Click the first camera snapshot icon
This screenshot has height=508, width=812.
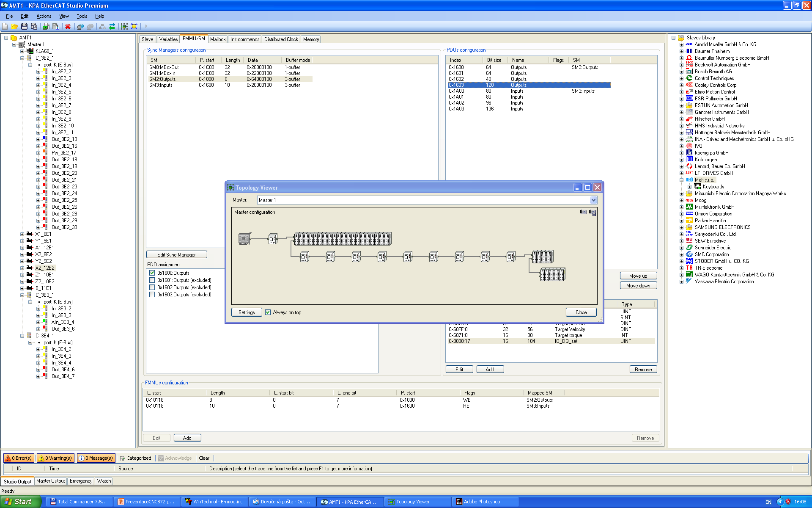tap(584, 212)
